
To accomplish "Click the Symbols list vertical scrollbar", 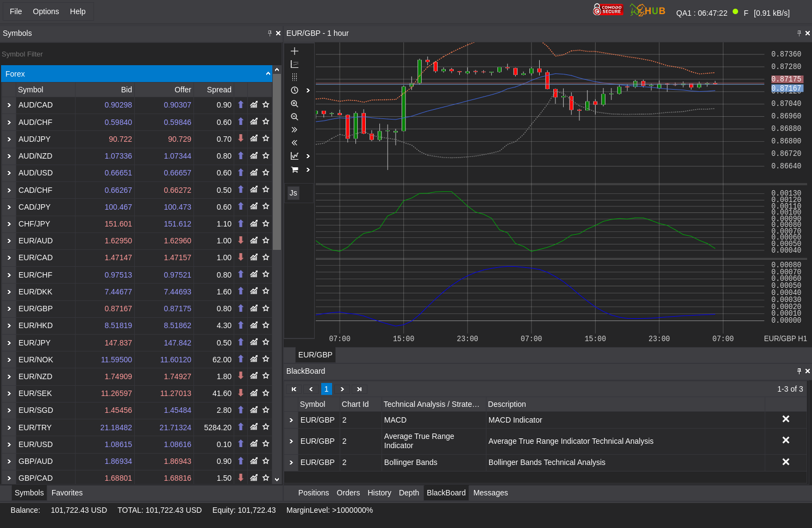I will click(277, 163).
